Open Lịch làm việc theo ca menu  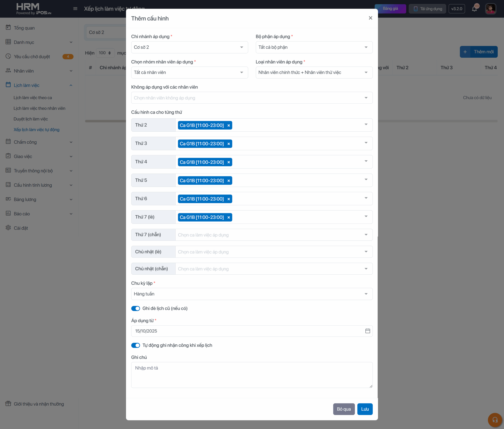(33, 98)
